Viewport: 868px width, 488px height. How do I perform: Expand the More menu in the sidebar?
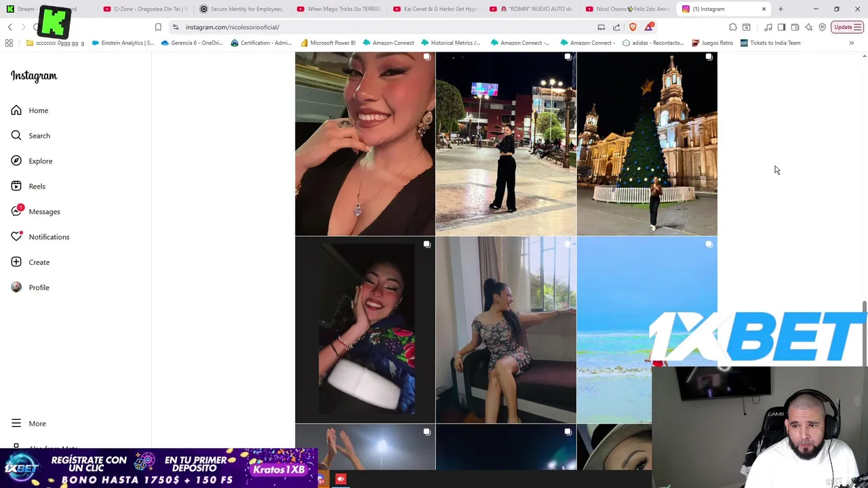28,424
